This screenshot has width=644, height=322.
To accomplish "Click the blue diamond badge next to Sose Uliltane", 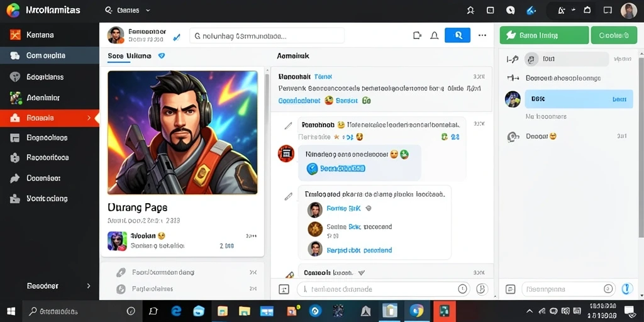I will [x=162, y=56].
